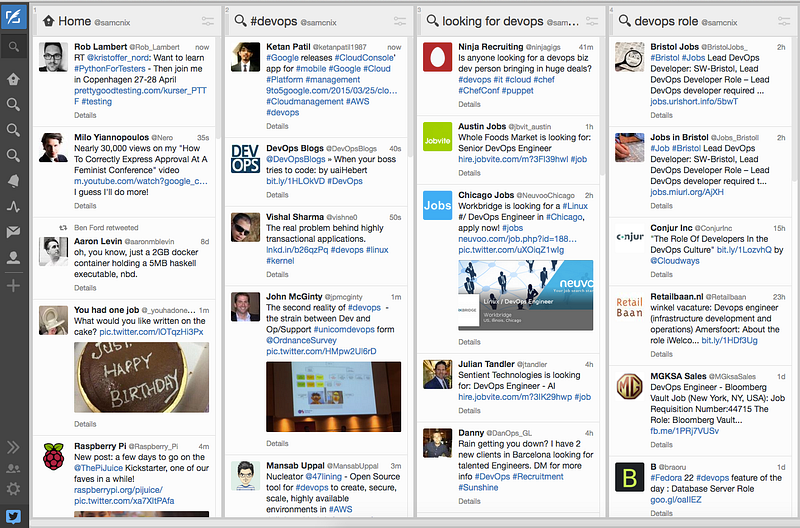
Task: Open the hire.jobvite.com link in the Austin Jobs tweet
Action: tap(513, 159)
